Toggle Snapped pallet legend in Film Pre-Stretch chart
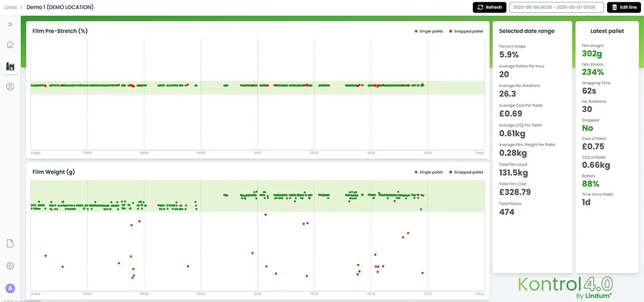644x302 pixels. tap(465, 31)
